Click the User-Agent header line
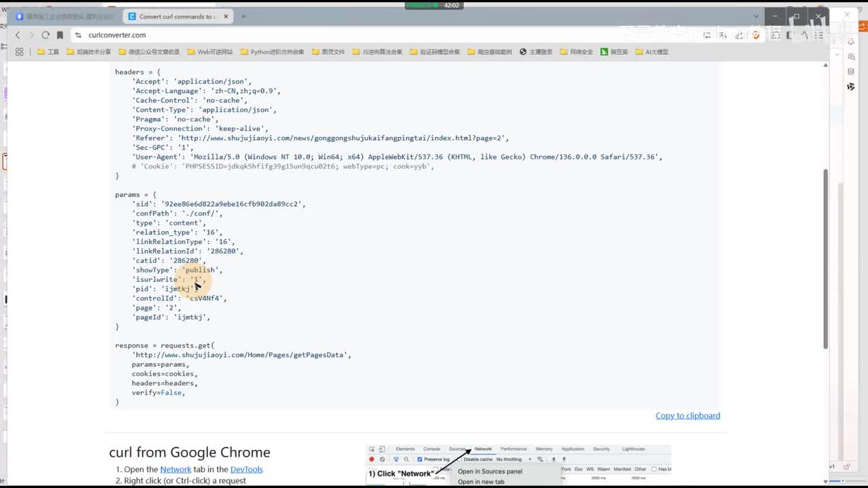 [397, 157]
